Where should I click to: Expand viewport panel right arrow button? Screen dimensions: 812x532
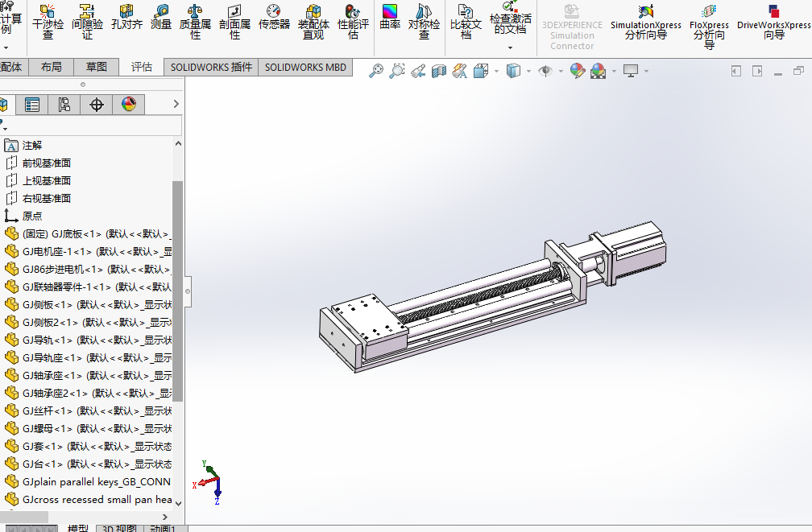[x=757, y=71]
